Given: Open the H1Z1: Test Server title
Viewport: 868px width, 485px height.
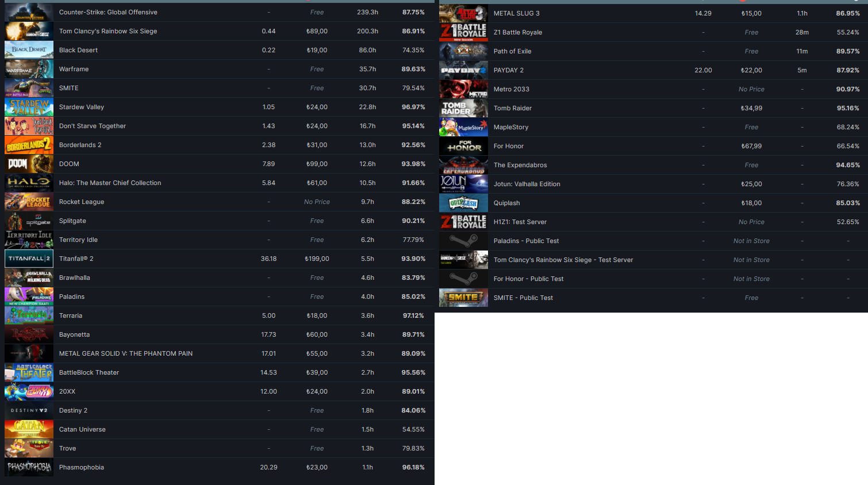Looking at the screenshot, I should click(x=520, y=222).
